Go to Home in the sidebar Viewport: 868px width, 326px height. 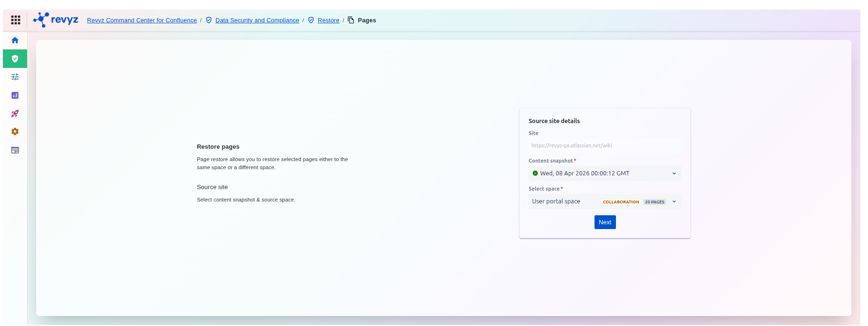point(15,40)
